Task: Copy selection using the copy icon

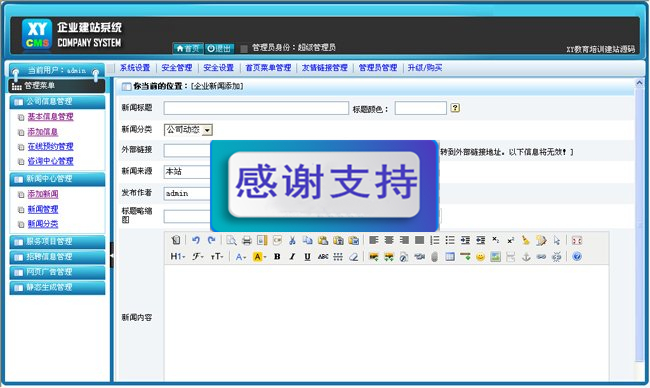Action: (x=307, y=240)
